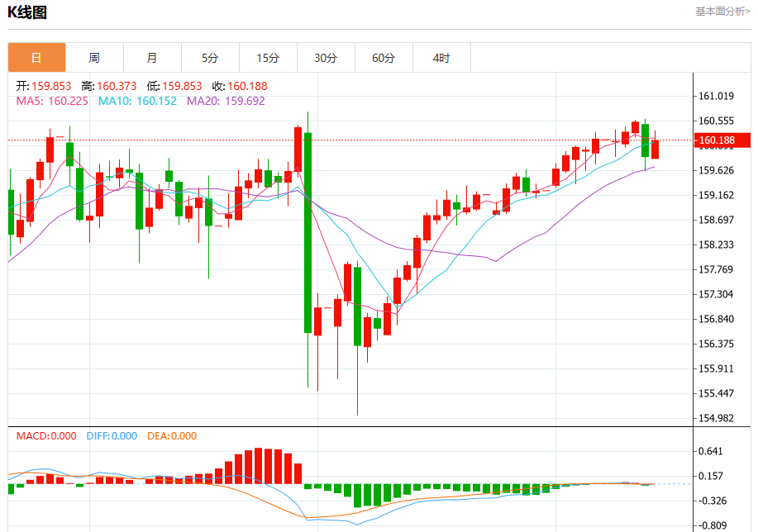This screenshot has width=758, height=532.
Task: Open the 5分 timeframe tab
Action: [210, 58]
